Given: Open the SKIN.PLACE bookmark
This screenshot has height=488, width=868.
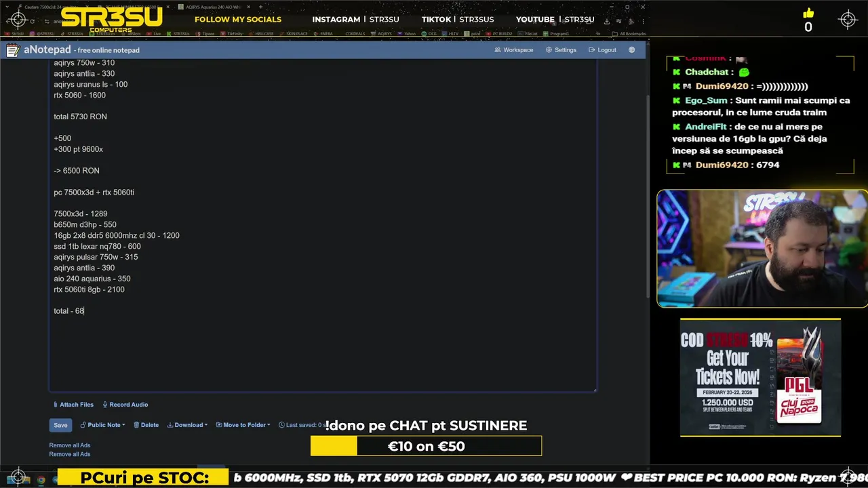Looking at the screenshot, I should 295,33.
